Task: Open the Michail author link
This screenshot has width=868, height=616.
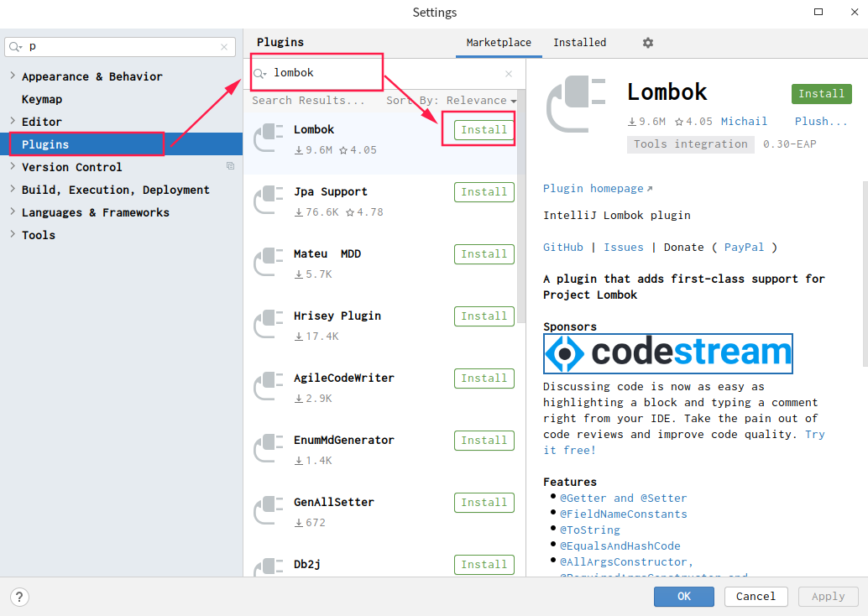Action: tap(744, 121)
